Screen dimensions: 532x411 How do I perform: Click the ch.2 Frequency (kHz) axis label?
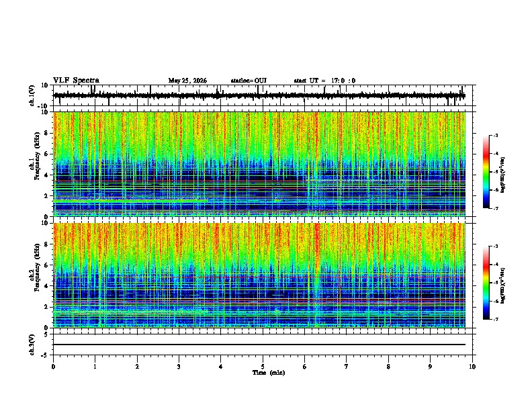click(x=35, y=275)
